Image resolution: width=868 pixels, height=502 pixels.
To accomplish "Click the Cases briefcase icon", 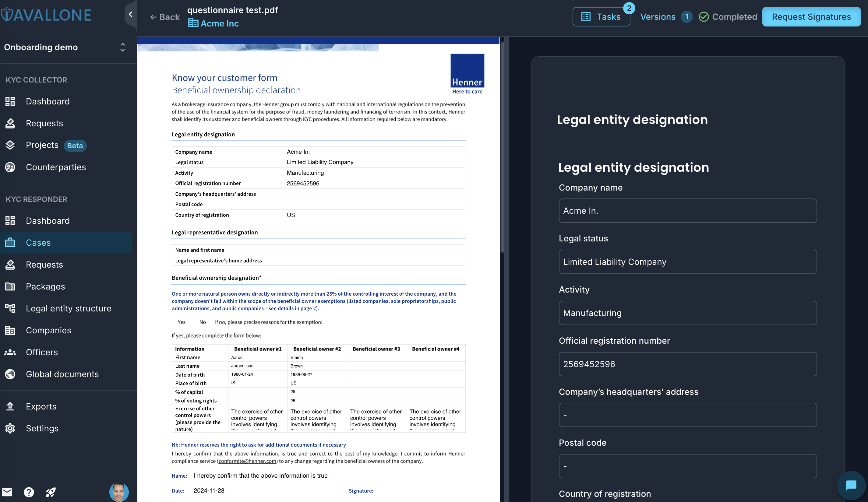I will tap(10, 243).
